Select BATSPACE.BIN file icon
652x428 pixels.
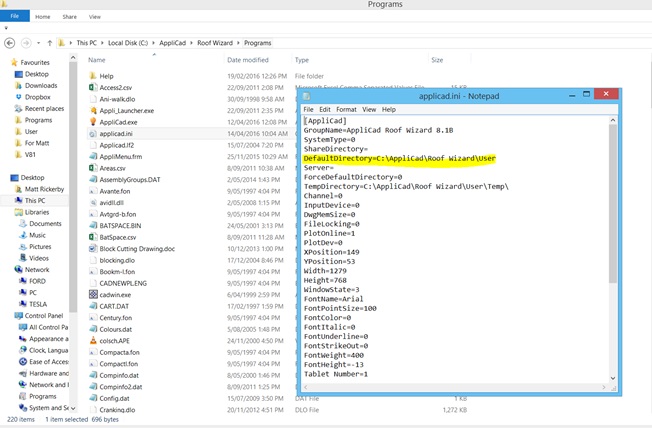(93, 225)
